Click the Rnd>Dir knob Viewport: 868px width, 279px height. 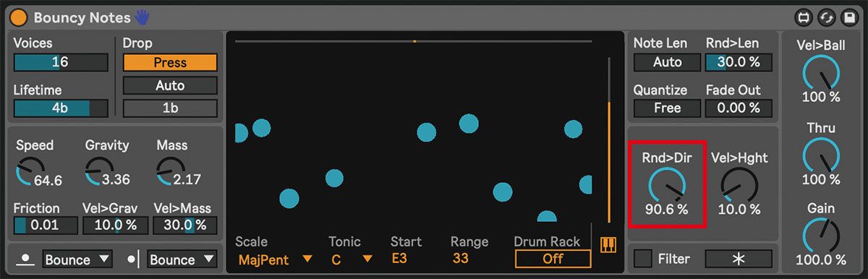tap(666, 185)
